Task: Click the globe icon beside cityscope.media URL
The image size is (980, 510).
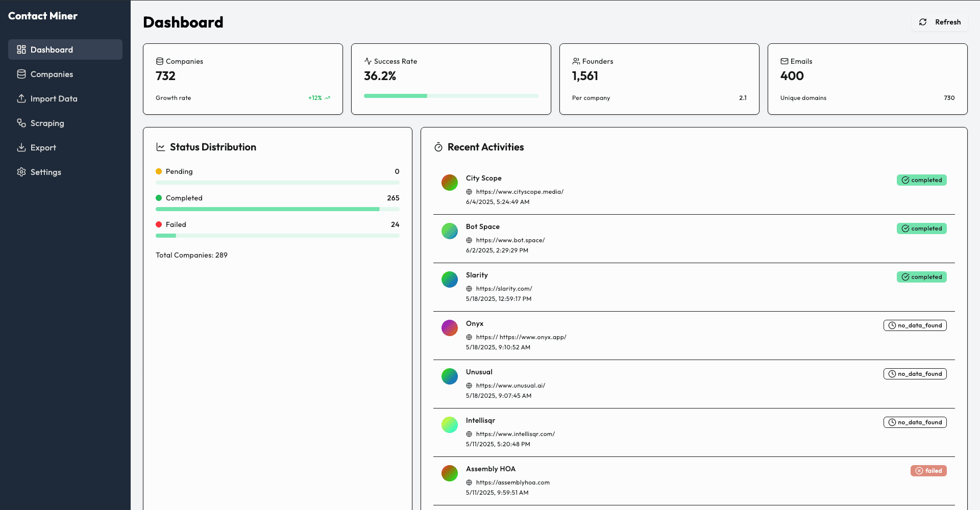Action: 469,192
